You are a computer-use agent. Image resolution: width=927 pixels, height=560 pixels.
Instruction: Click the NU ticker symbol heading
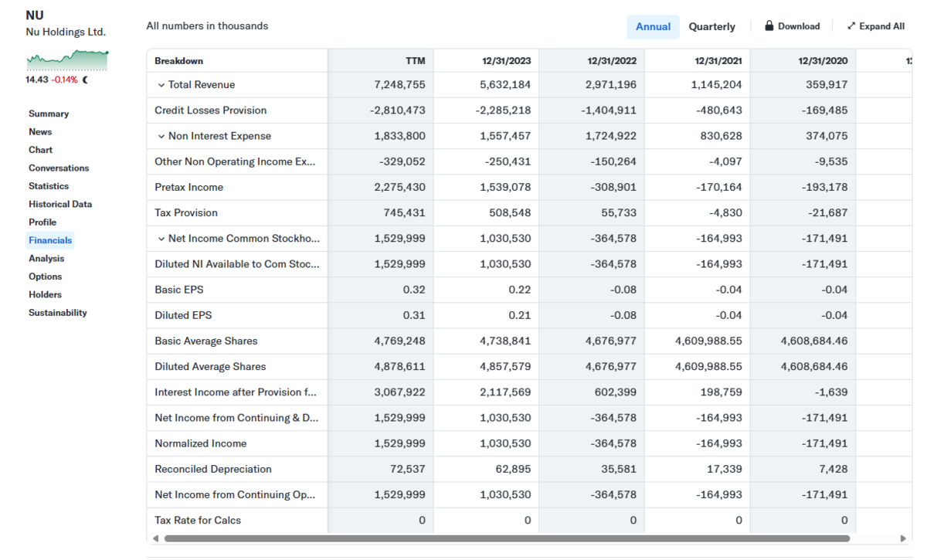click(x=35, y=15)
